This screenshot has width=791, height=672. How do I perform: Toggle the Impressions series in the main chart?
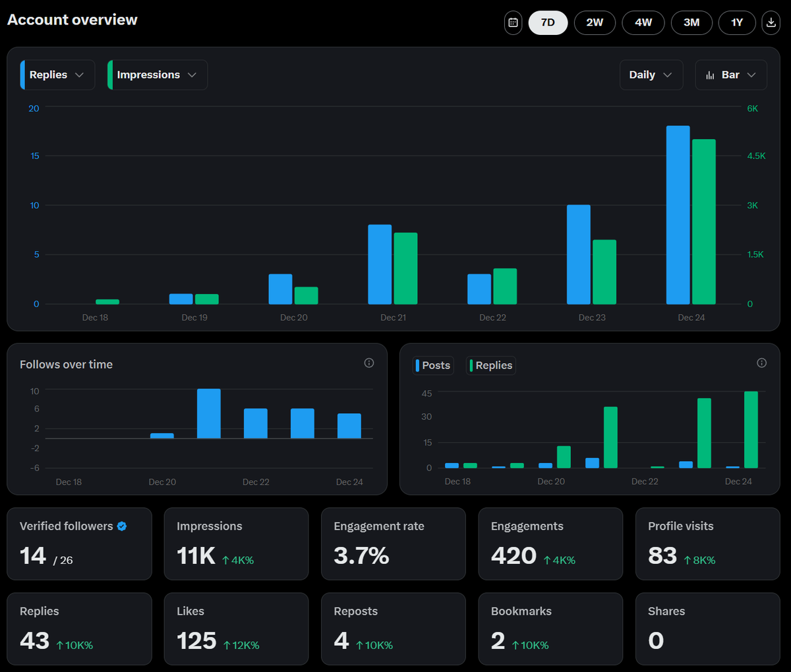[157, 74]
